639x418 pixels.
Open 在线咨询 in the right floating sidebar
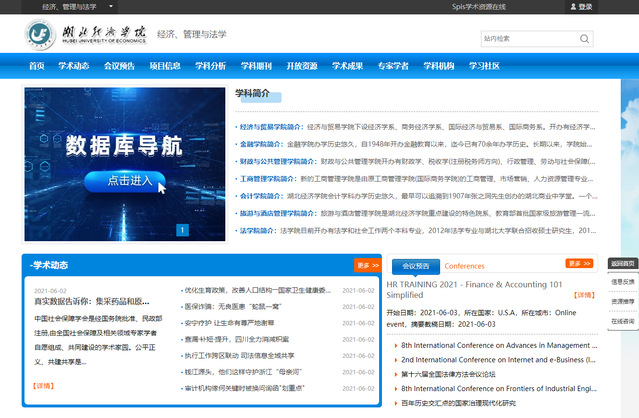pyautogui.click(x=622, y=320)
